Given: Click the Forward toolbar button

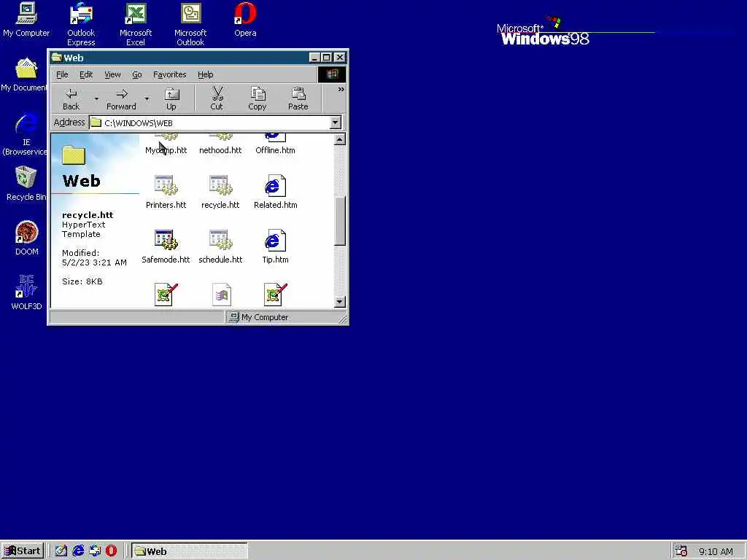Looking at the screenshot, I should (121, 99).
